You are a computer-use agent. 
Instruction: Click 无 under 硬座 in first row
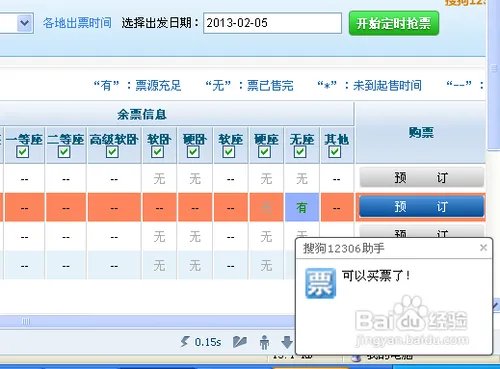[266, 179]
